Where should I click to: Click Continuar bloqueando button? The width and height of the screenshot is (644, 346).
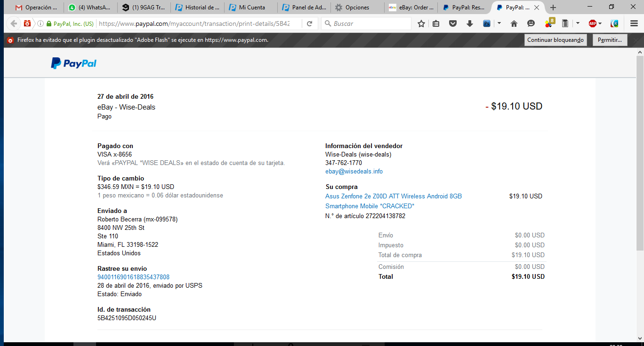pos(555,40)
